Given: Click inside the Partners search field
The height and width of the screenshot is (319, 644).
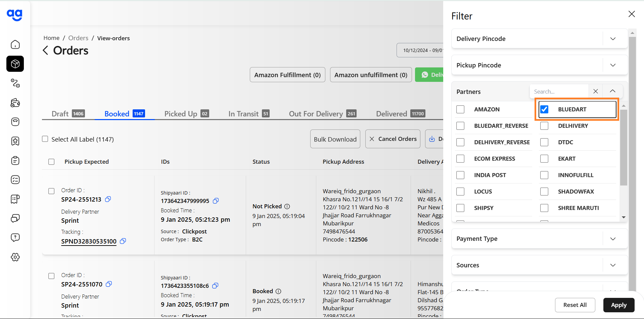Looking at the screenshot, I should (x=559, y=91).
